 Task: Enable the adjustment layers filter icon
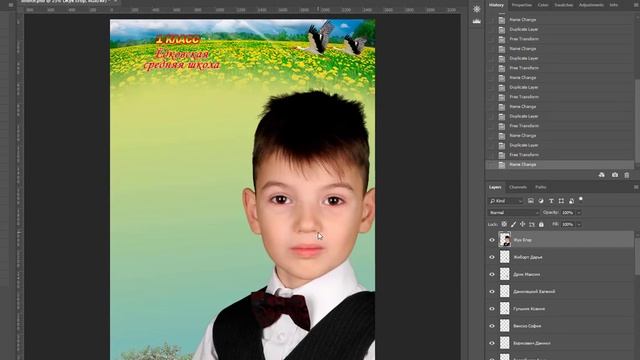pos(541,201)
